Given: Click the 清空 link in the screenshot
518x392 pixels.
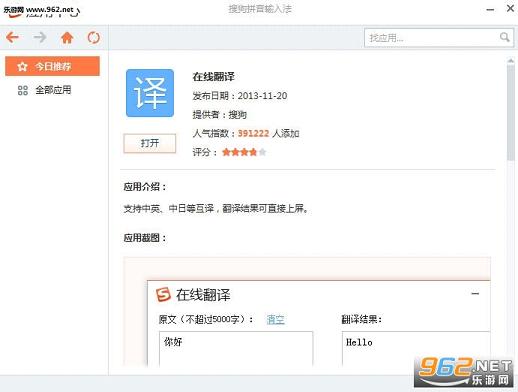Looking at the screenshot, I should [x=276, y=319].
